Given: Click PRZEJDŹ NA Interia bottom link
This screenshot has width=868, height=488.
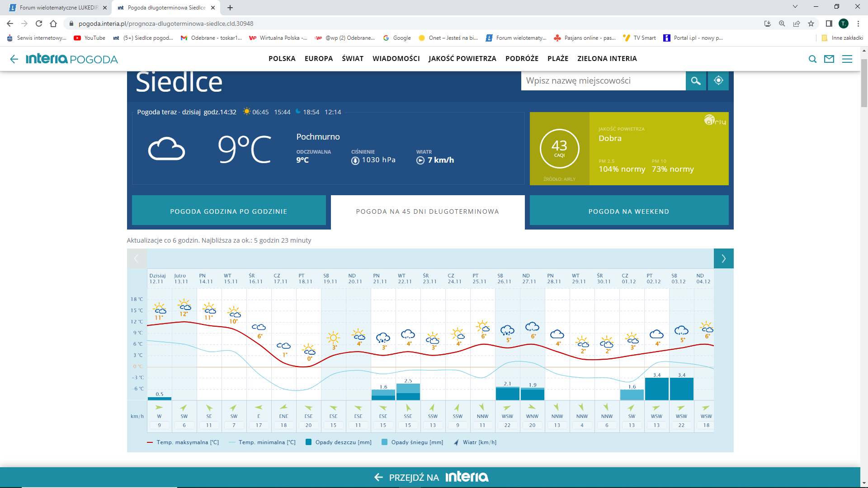Looking at the screenshot, I should [431, 477].
